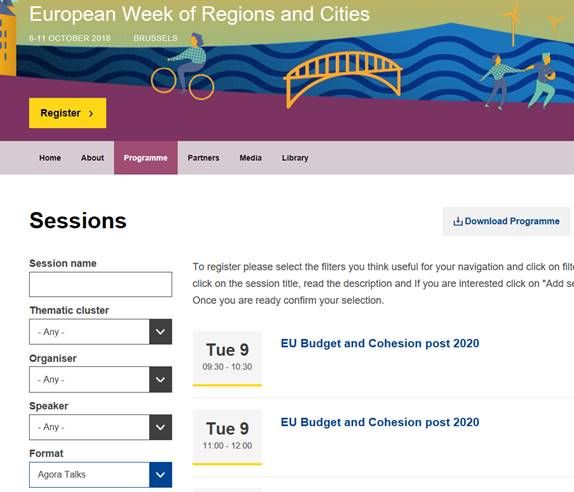Expand the Thematic cluster dropdown
574x492 pixels.
(100, 332)
